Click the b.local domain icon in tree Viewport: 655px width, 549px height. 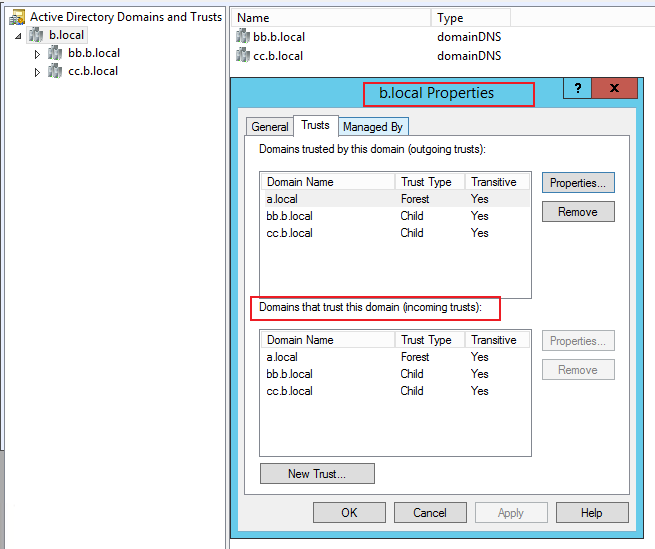(36, 35)
